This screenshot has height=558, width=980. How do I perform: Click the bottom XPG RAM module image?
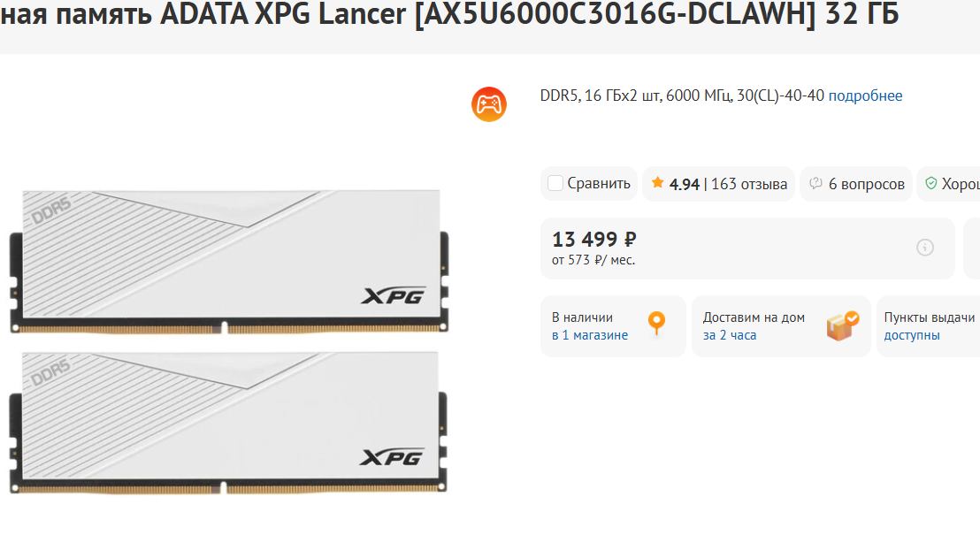(228, 423)
